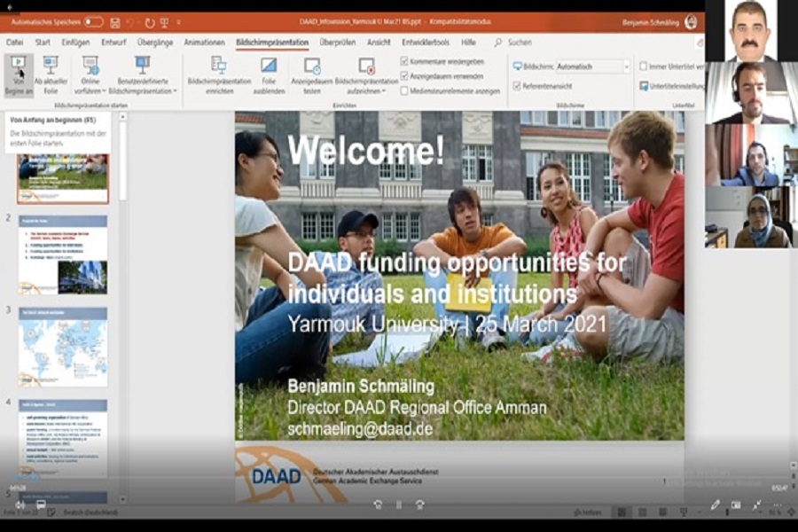Switch to the Ansicht ribbon tab
Viewport: 798px width, 532px height.
coord(379,43)
